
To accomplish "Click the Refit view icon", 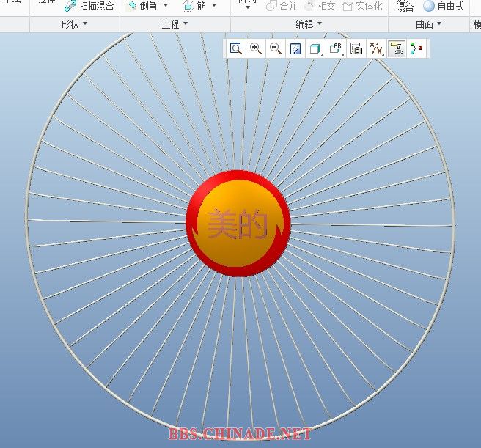I will pyautogui.click(x=236, y=48).
